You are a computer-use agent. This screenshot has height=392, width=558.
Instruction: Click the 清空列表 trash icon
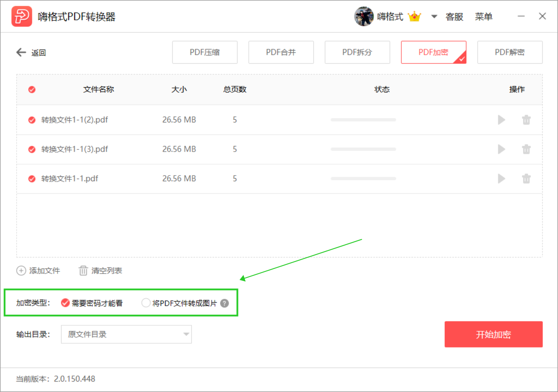[83, 270]
